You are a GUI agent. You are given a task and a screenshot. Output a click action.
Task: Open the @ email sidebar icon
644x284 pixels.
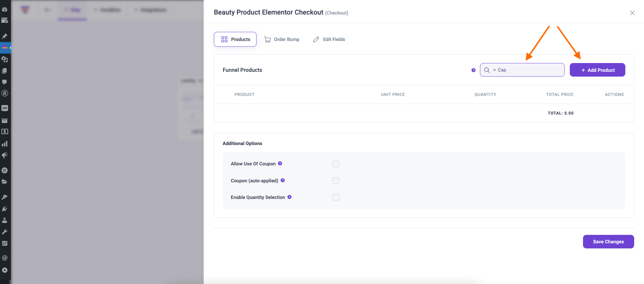pos(5,258)
